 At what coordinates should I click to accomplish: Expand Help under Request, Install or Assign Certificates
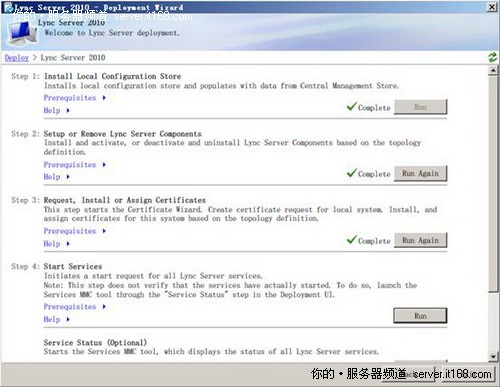(x=57, y=244)
